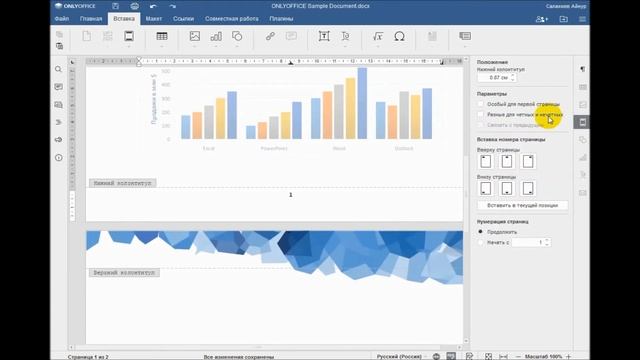Expand the header and footer dropdown arrow

(x=129, y=46)
